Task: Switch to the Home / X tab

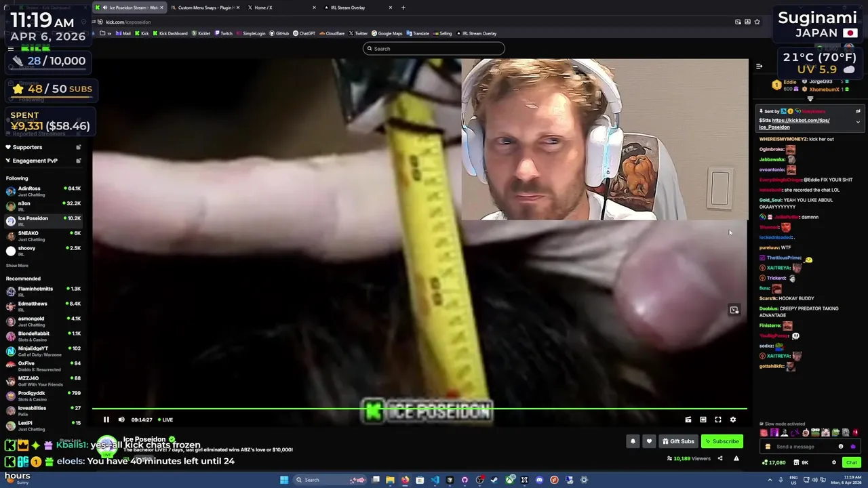Action: point(281,7)
